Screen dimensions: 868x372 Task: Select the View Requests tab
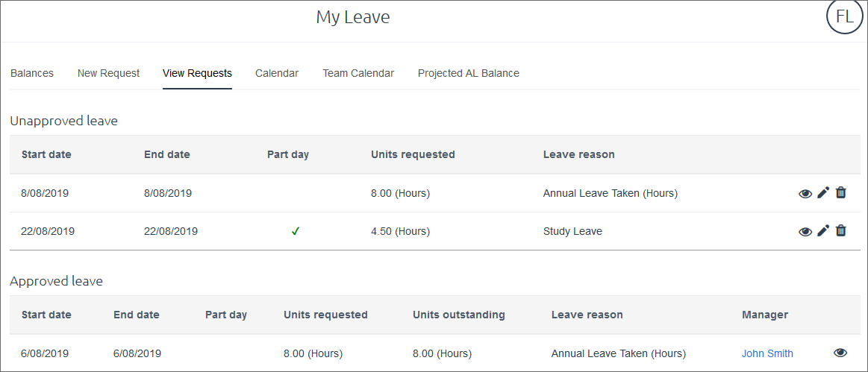pyautogui.click(x=197, y=73)
